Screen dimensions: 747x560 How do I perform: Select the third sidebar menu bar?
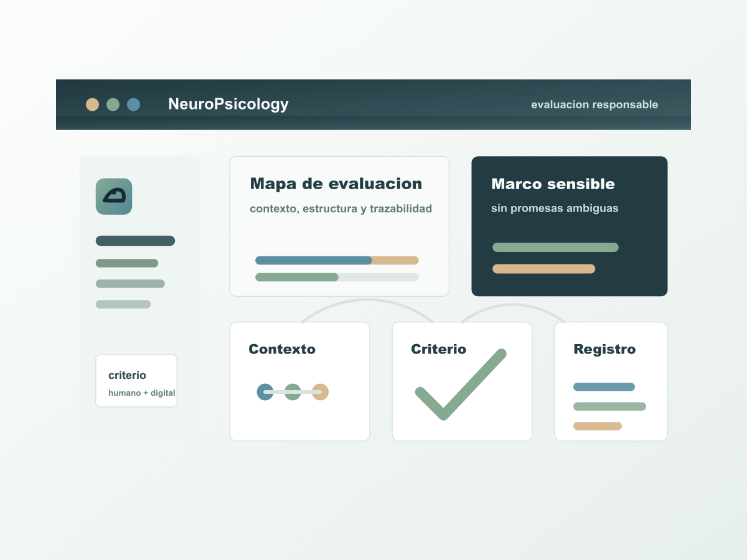(x=130, y=284)
